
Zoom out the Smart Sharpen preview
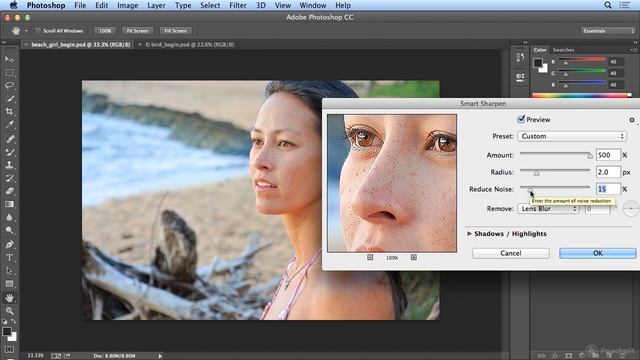tap(370, 258)
